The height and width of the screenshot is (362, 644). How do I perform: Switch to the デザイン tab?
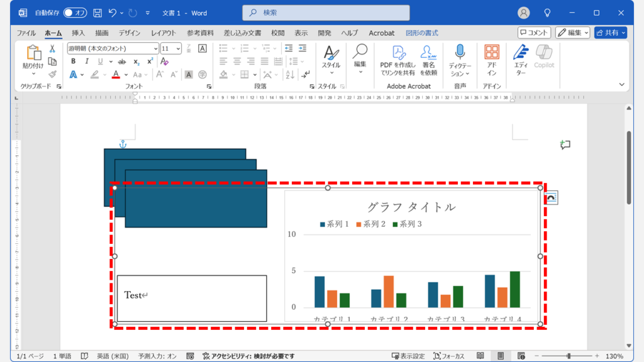pyautogui.click(x=130, y=33)
